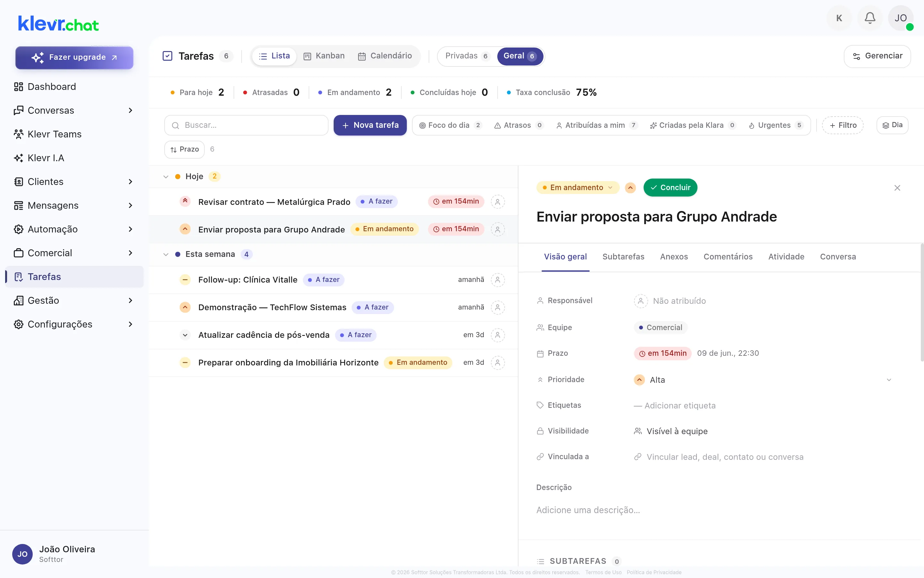
Task: Click Nova tarefa button
Action: [370, 125]
